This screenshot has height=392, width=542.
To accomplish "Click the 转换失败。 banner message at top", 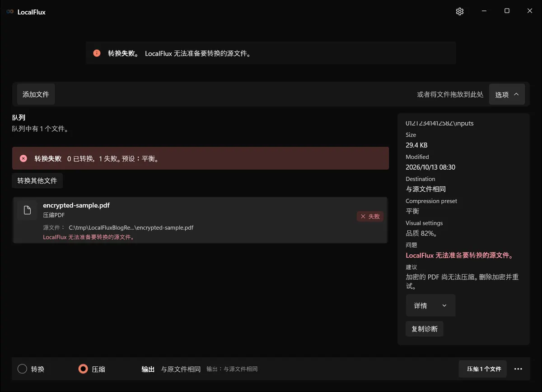I will pos(123,53).
